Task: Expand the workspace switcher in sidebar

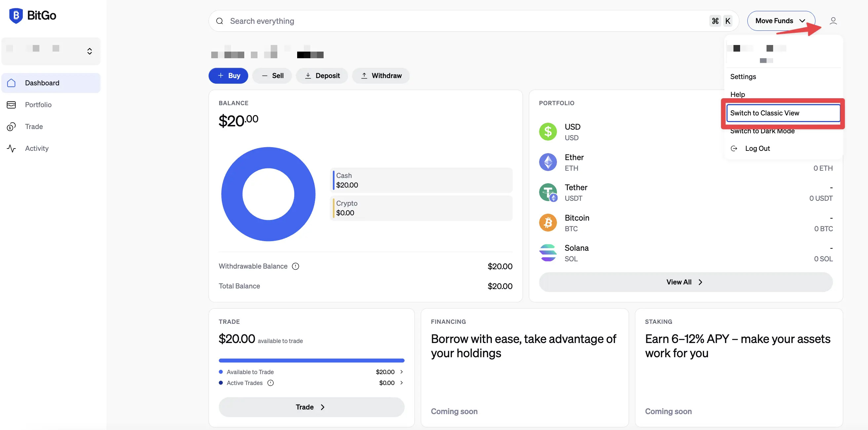Action: pyautogui.click(x=89, y=51)
